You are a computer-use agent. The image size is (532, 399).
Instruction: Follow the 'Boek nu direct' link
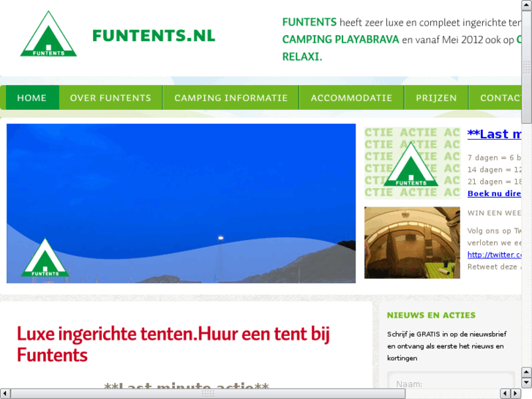point(495,193)
